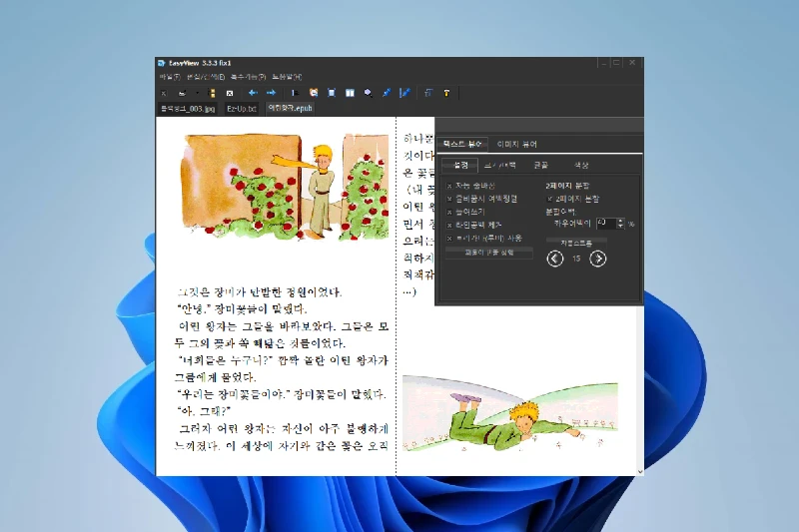This screenshot has height=532, width=799.
Task: Click the circled left arrow beside 15
Action: (x=555, y=259)
